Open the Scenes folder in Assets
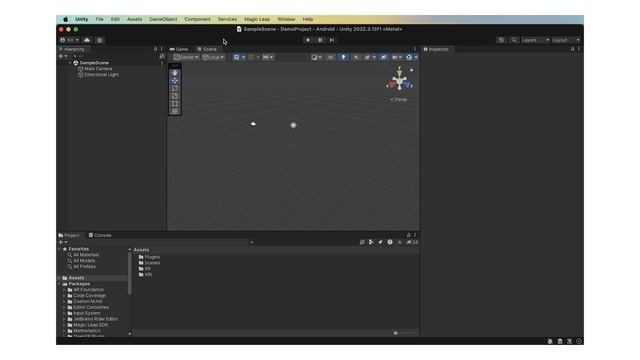Viewport: 640px width, 360px height. (149, 263)
